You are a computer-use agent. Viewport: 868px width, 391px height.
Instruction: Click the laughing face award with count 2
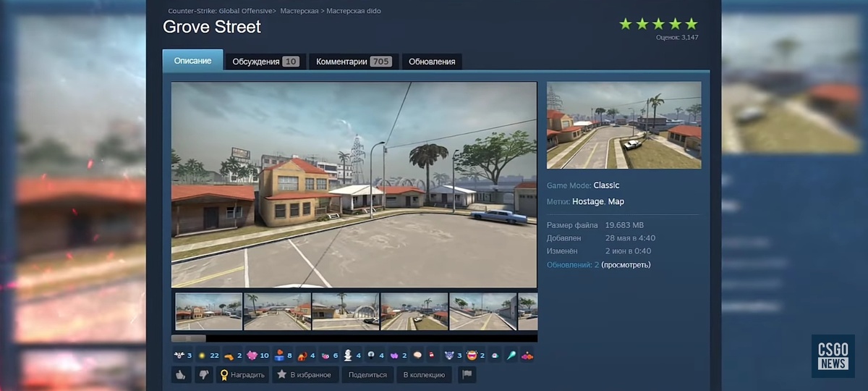(475, 355)
